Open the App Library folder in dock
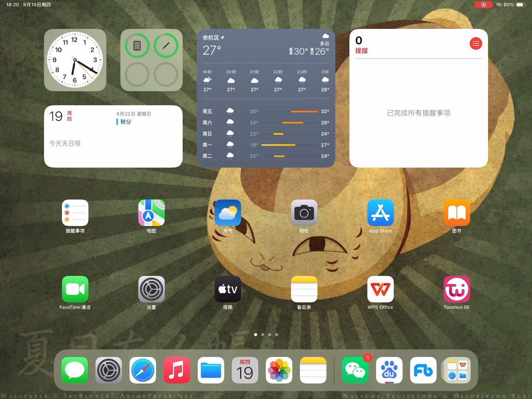The image size is (532, 399). [x=457, y=370]
